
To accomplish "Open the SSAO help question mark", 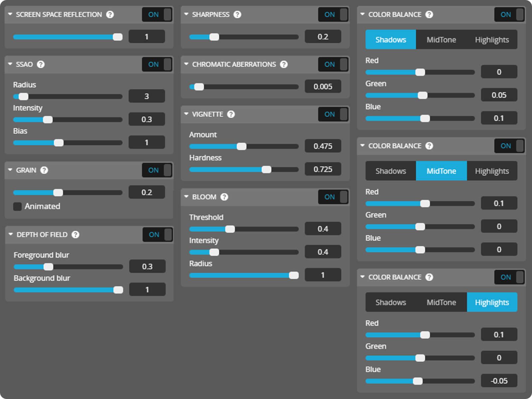I will 41,65.
